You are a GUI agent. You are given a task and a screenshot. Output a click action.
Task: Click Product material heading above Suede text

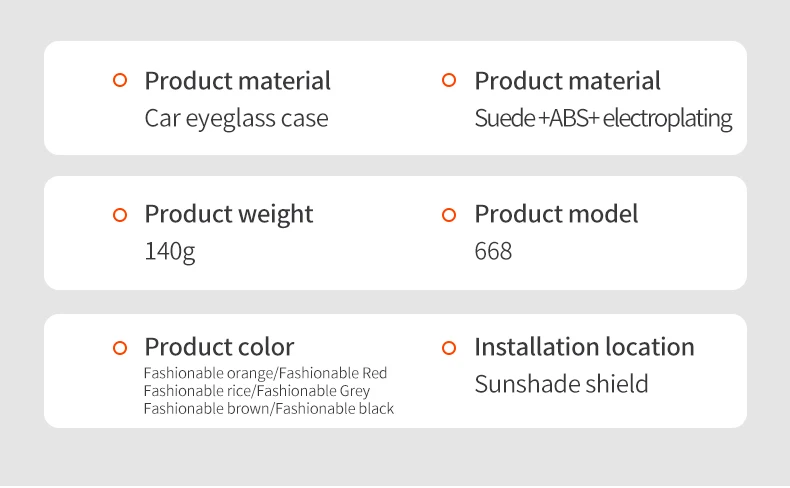tap(567, 81)
